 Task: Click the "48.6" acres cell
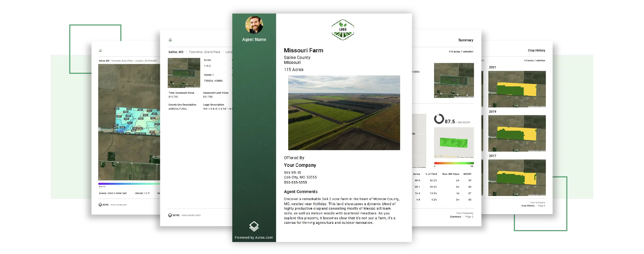pyautogui.click(x=417, y=181)
